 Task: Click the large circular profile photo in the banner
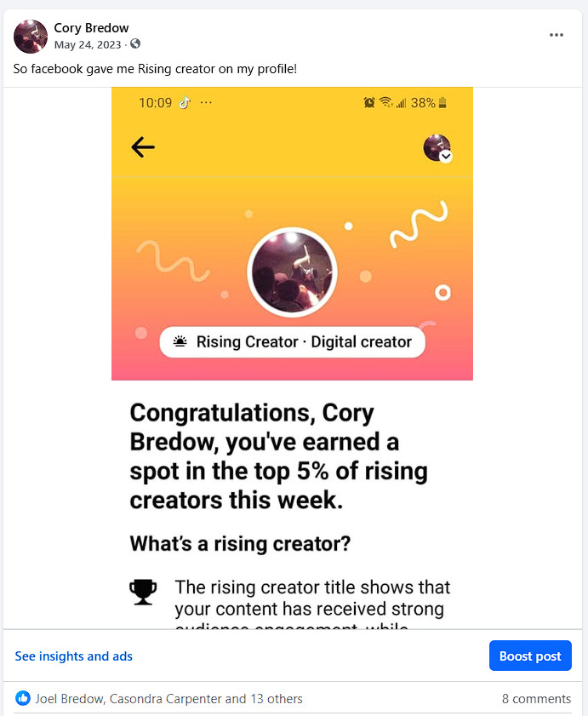292,273
